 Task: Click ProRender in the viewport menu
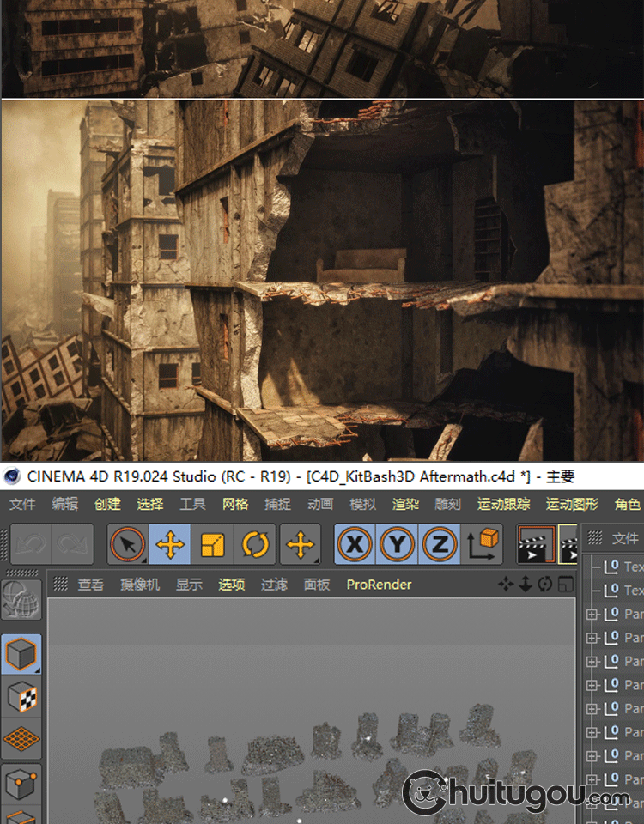click(379, 585)
